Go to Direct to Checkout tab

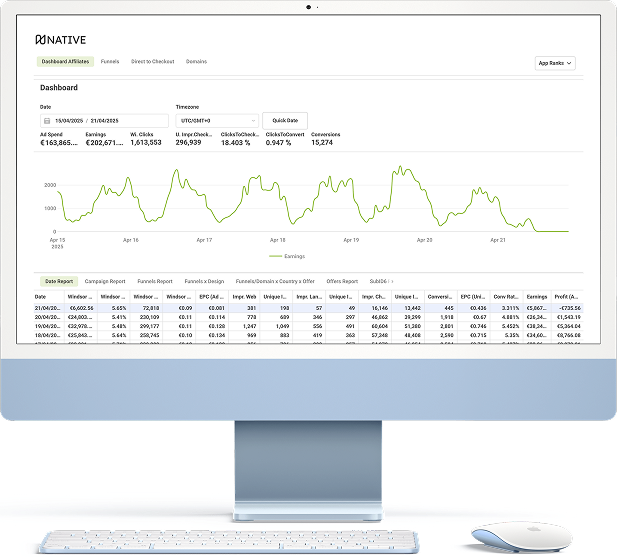pos(153,62)
